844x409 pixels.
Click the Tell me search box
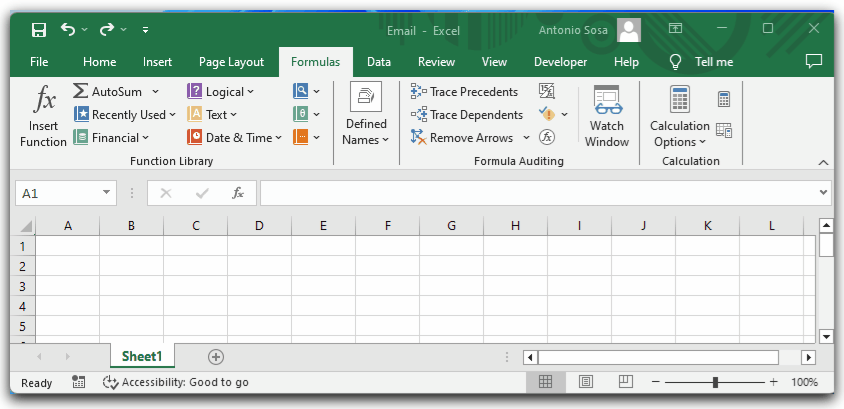pos(701,62)
